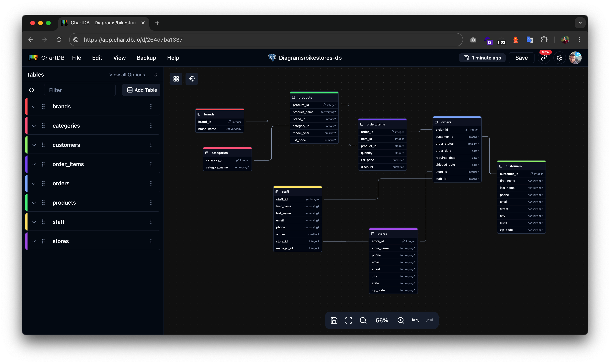Screen dimensions: 610x364
Task: Open the File menu
Action: pyautogui.click(x=76, y=58)
